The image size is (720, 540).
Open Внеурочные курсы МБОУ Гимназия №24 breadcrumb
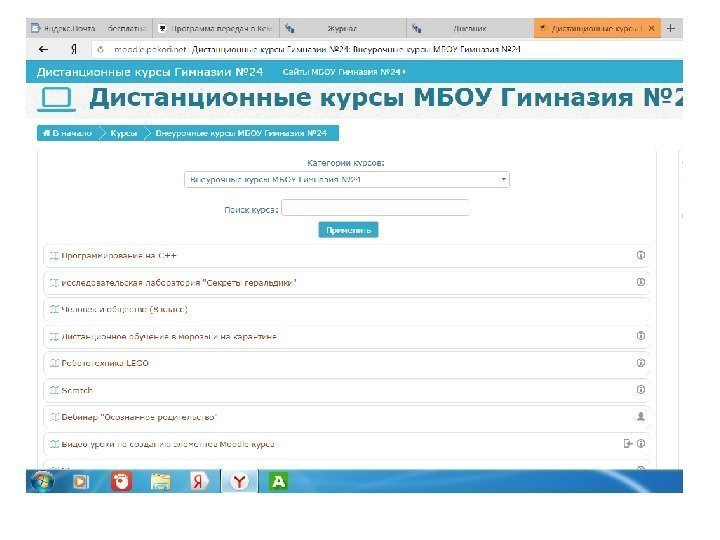click(x=241, y=133)
